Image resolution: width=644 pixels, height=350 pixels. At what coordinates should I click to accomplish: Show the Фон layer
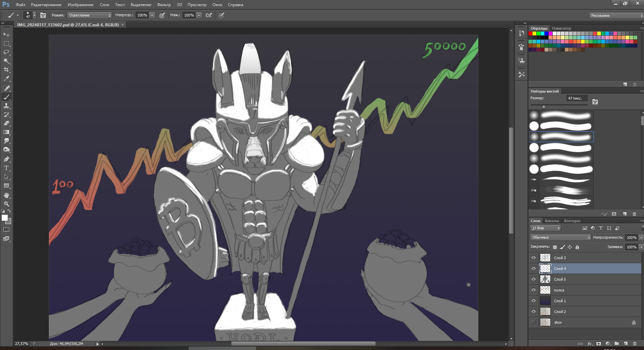[533, 322]
